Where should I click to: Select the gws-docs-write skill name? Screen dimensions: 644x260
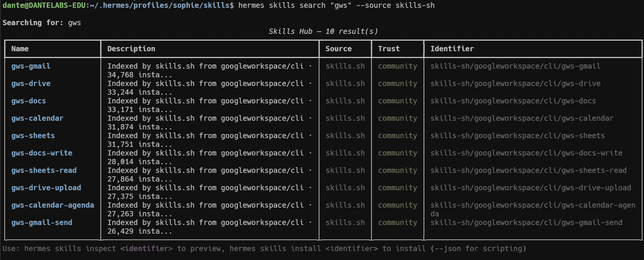coord(42,153)
